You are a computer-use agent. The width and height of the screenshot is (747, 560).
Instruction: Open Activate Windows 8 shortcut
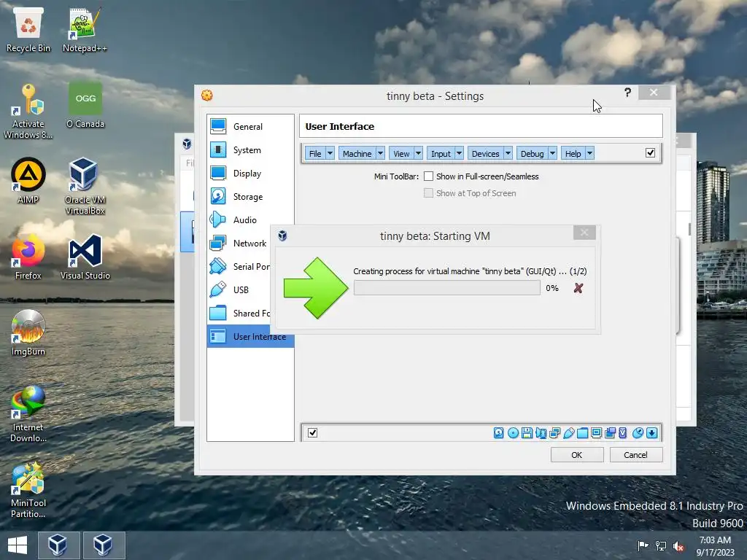pos(28,112)
